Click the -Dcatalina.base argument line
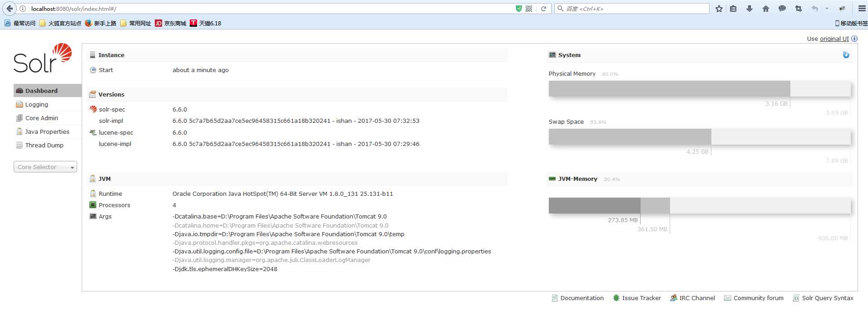Screen dimensions: 868x330 [280, 216]
